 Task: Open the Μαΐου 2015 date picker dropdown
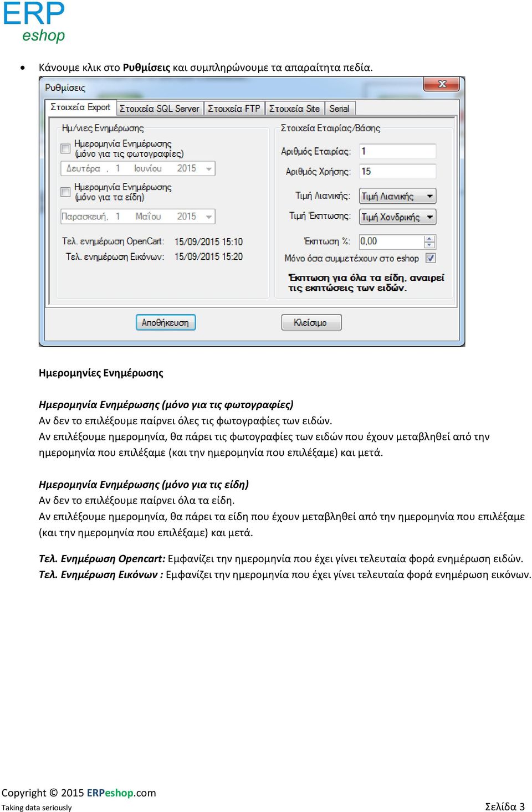click(209, 217)
